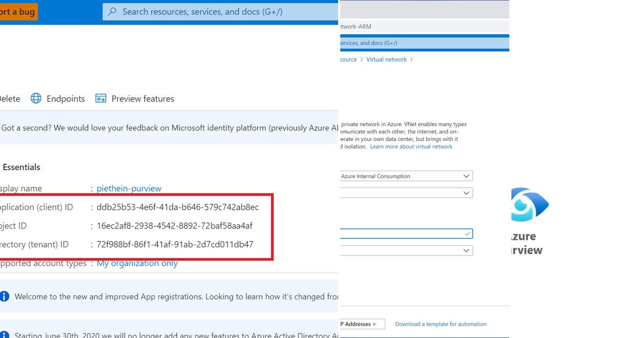The image size is (644, 338).
Task: Open the My organization only link
Action: pyautogui.click(x=137, y=263)
